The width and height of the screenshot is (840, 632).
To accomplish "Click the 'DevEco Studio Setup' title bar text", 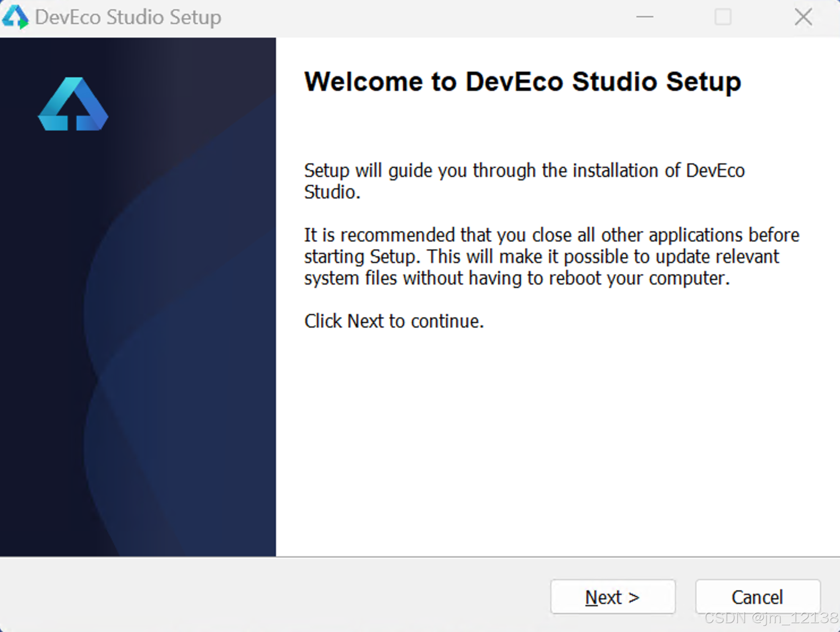I will 128,18.
